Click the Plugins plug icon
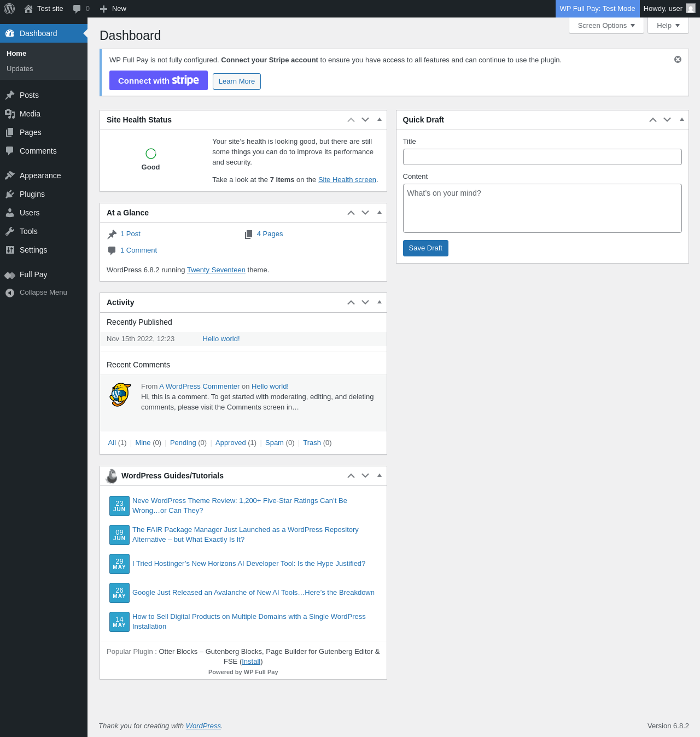This screenshot has width=700, height=737. pyautogui.click(x=10, y=194)
